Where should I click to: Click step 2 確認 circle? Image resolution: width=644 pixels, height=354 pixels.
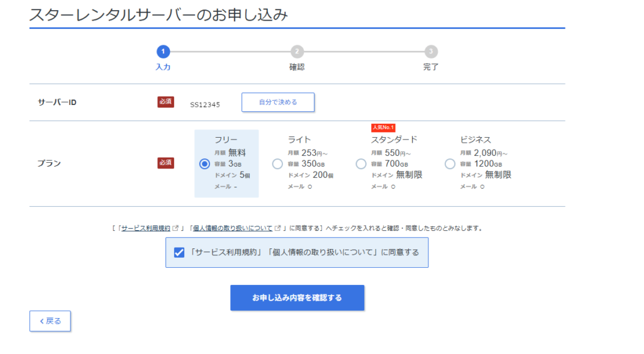(297, 52)
